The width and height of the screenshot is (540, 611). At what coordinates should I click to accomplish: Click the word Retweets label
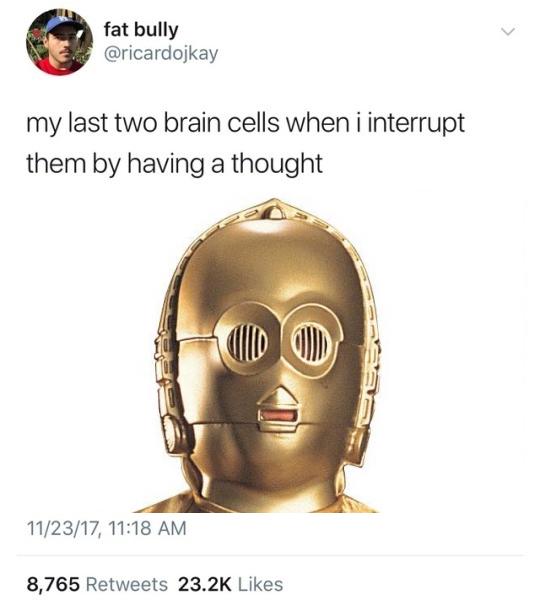[127, 584]
